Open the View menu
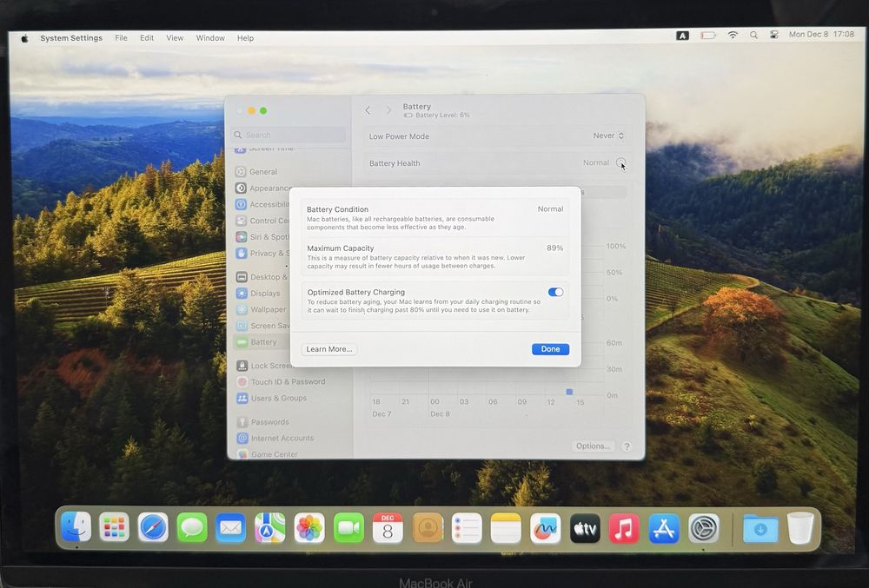Viewport: 869px width, 588px height. (175, 38)
